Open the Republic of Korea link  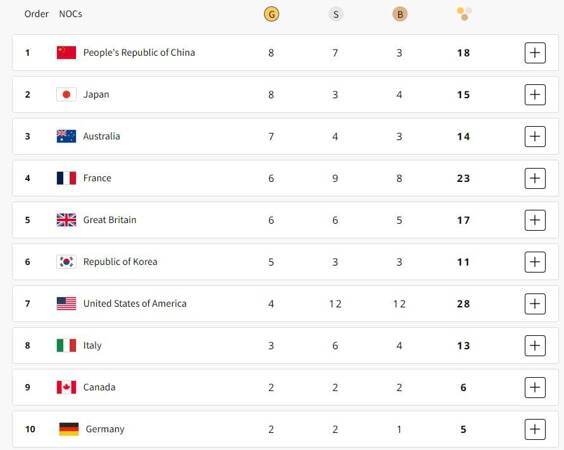(x=120, y=262)
